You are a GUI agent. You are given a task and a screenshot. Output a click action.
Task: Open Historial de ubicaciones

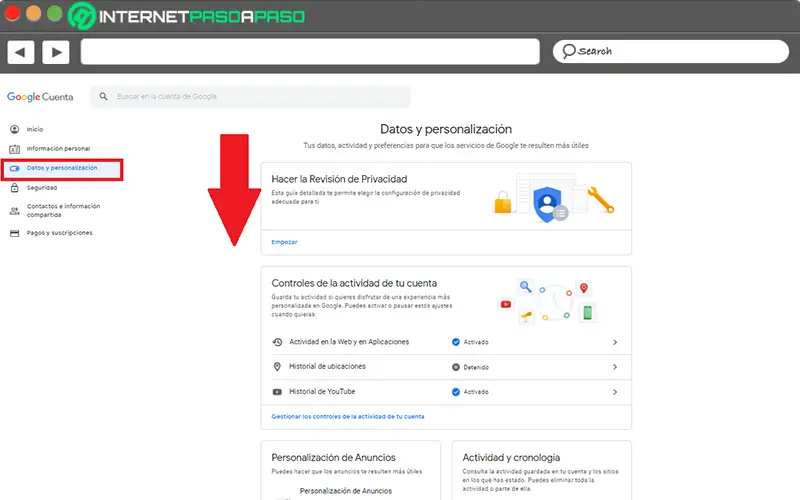446,367
